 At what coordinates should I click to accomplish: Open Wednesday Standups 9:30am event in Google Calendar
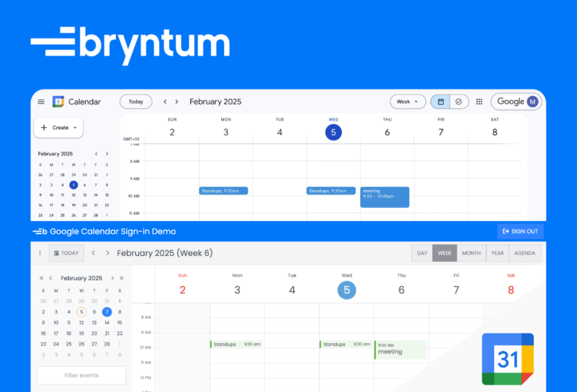coord(331,191)
